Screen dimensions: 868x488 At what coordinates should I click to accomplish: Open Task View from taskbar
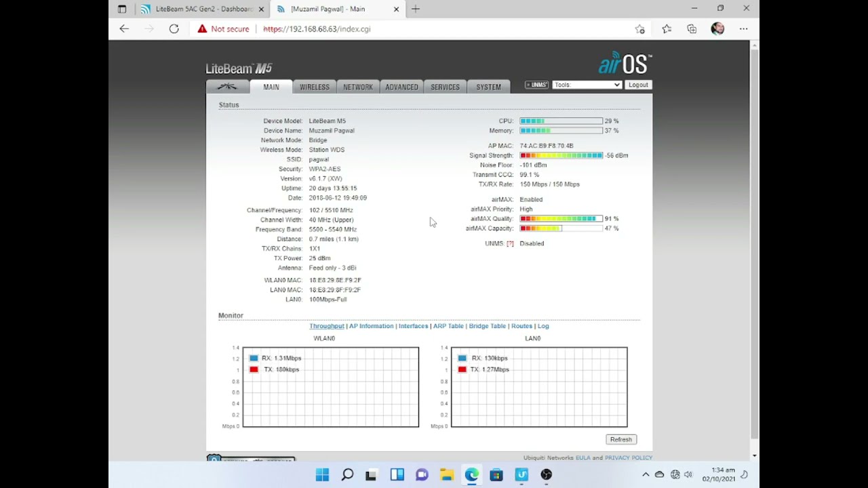(371, 474)
